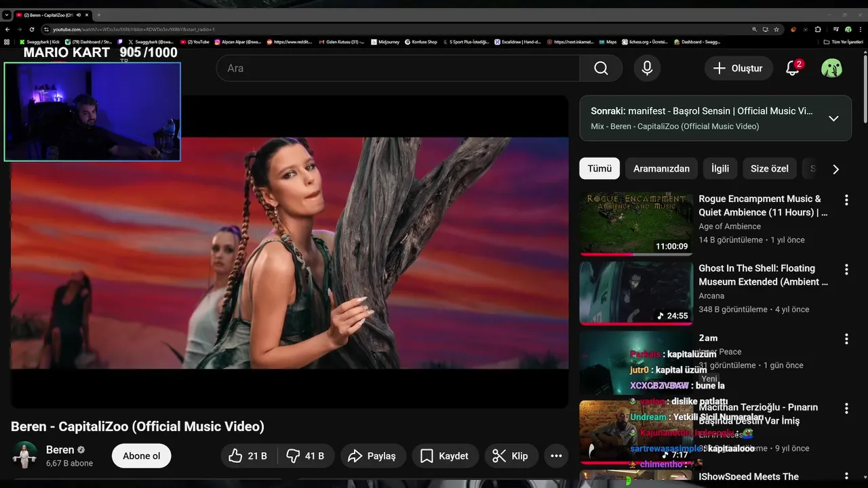
Task: Open the YouTube account avatar menu
Action: click(x=831, y=68)
